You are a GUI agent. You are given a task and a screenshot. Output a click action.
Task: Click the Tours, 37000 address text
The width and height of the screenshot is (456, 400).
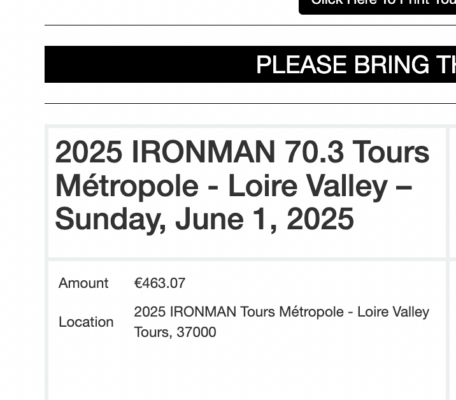[x=175, y=332]
